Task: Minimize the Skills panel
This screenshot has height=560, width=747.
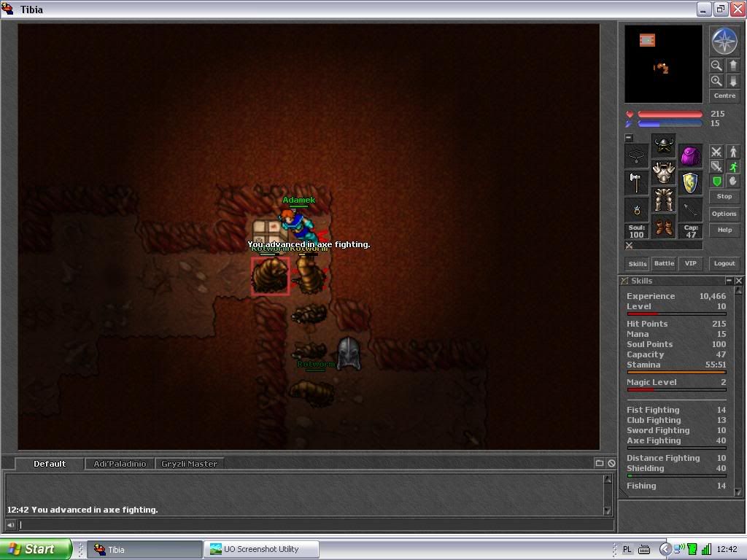Action: click(x=729, y=281)
